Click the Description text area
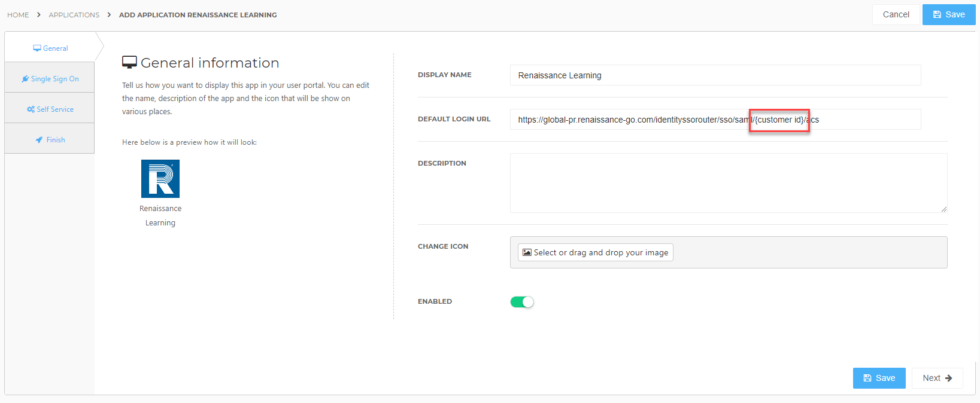The width and height of the screenshot is (980, 403). pyautogui.click(x=729, y=183)
